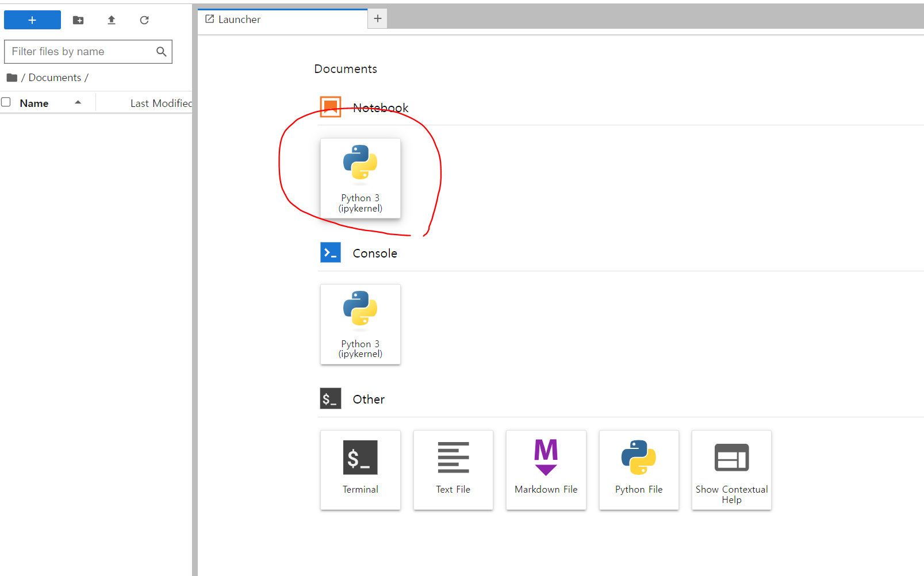Image resolution: width=924 pixels, height=576 pixels.
Task: Click the blue Console section icon
Action: click(x=331, y=252)
